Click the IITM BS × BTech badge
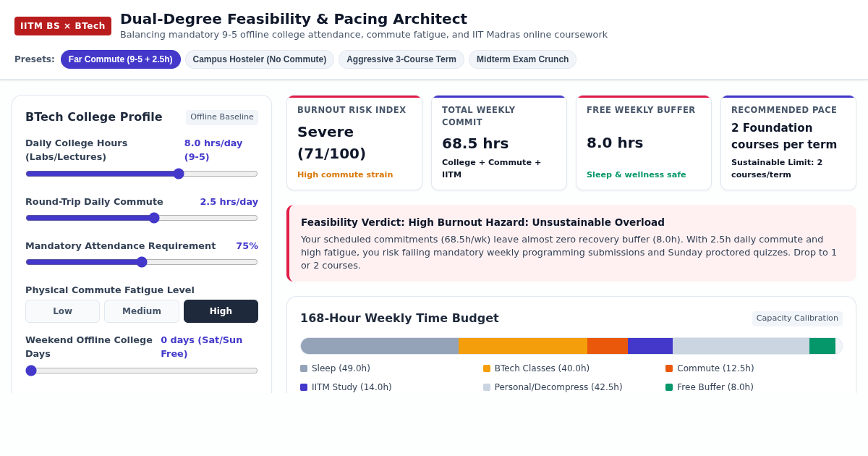This screenshot has width=868, height=456. click(63, 26)
